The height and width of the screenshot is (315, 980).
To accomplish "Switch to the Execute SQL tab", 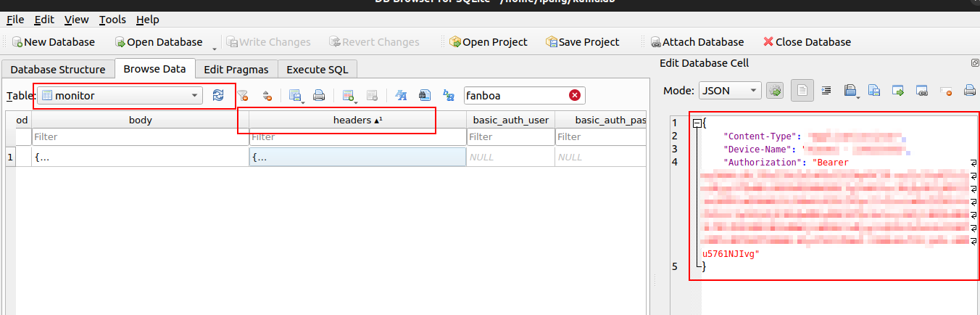I will point(317,70).
